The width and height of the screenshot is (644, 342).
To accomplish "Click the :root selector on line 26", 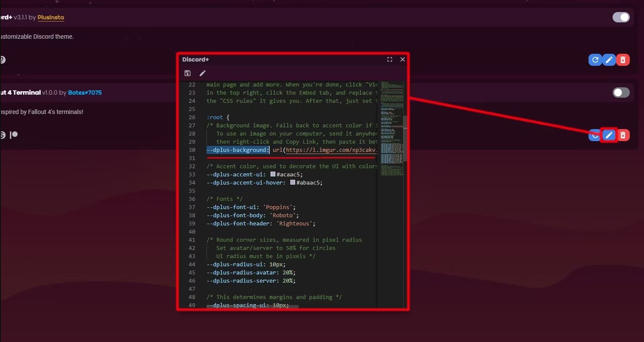I will click(x=215, y=117).
